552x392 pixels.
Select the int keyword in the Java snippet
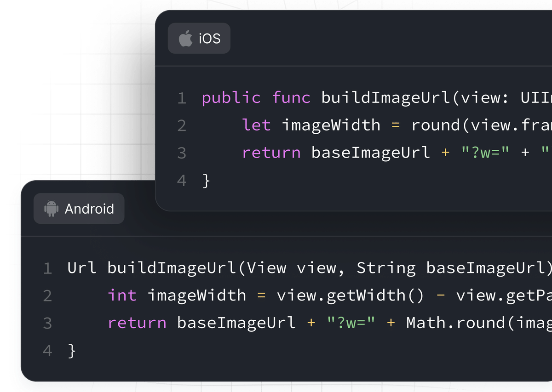point(122,295)
